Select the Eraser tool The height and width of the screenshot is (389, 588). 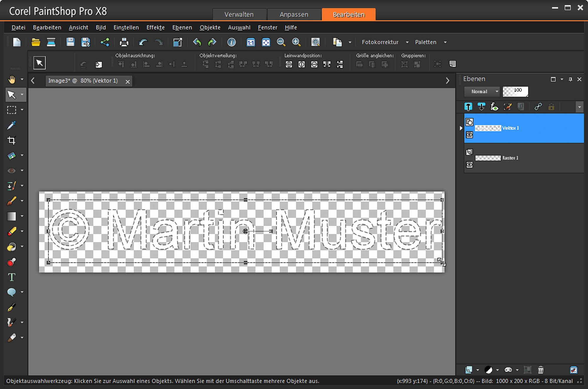tap(12, 231)
